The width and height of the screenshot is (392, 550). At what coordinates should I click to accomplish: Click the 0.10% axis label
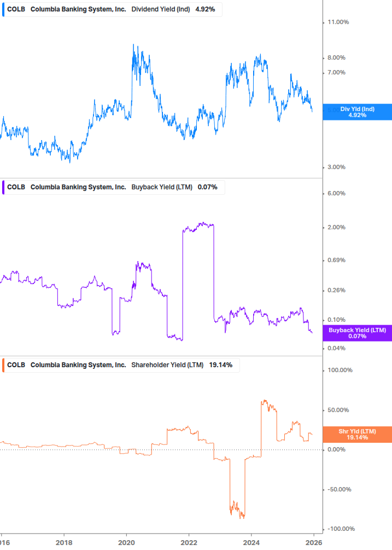[336, 320]
